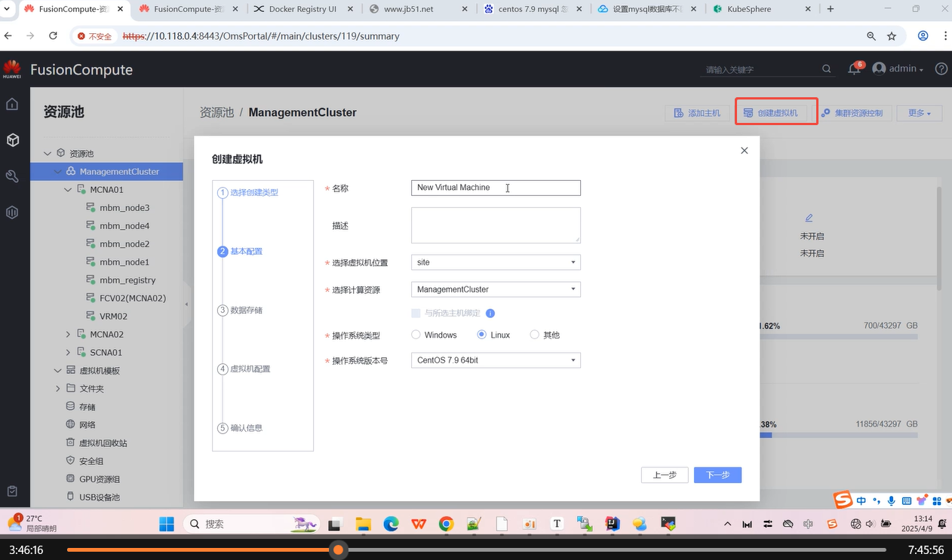
Task: Expand the MCNA02 tree node
Action: (x=68, y=335)
